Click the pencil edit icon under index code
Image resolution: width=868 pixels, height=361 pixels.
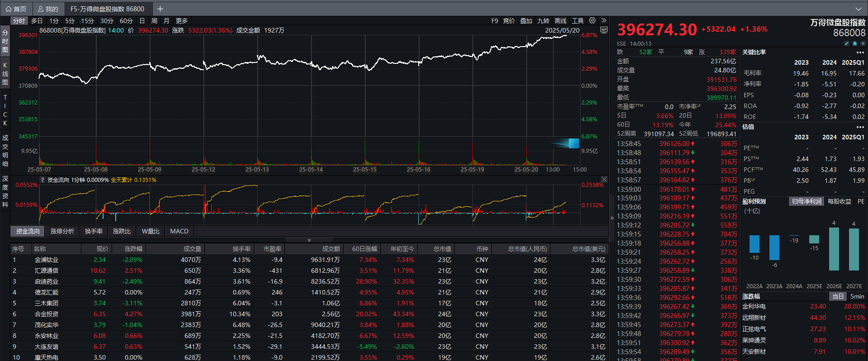(x=846, y=43)
